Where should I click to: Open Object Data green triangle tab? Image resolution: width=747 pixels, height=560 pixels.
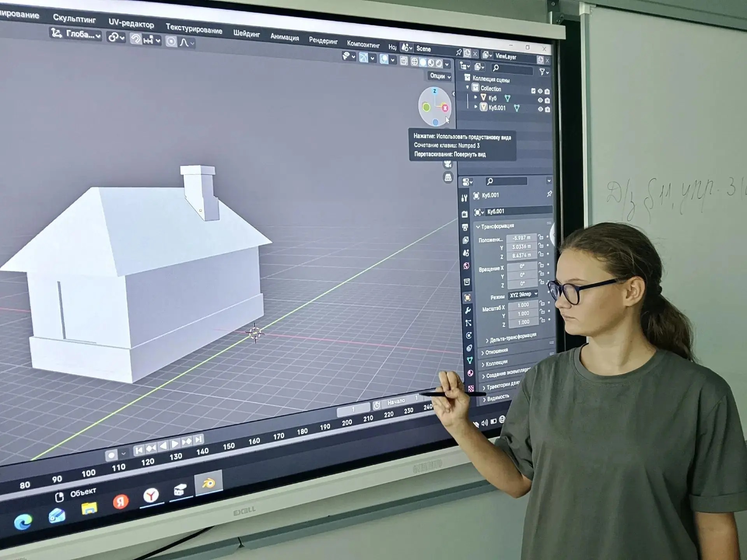click(x=470, y=360)
